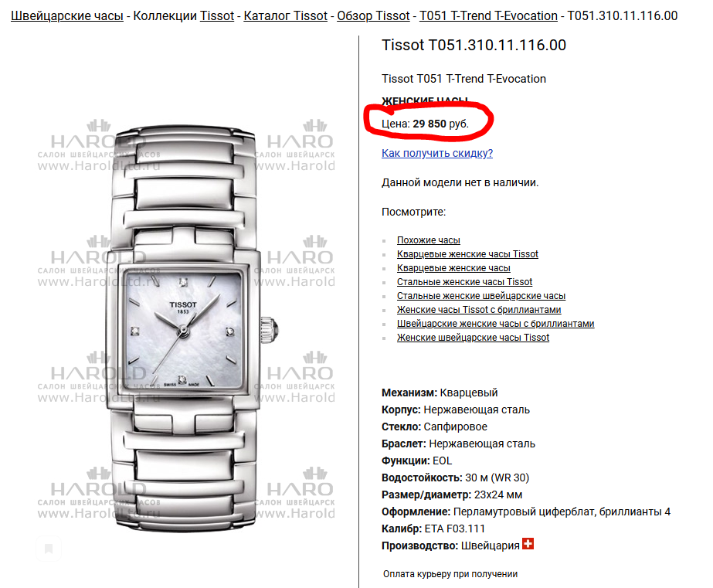Click the Оплата курьеру при получении text
Image resolution: width=713 pixels, height=588 pixels.
tap(450, 574)
